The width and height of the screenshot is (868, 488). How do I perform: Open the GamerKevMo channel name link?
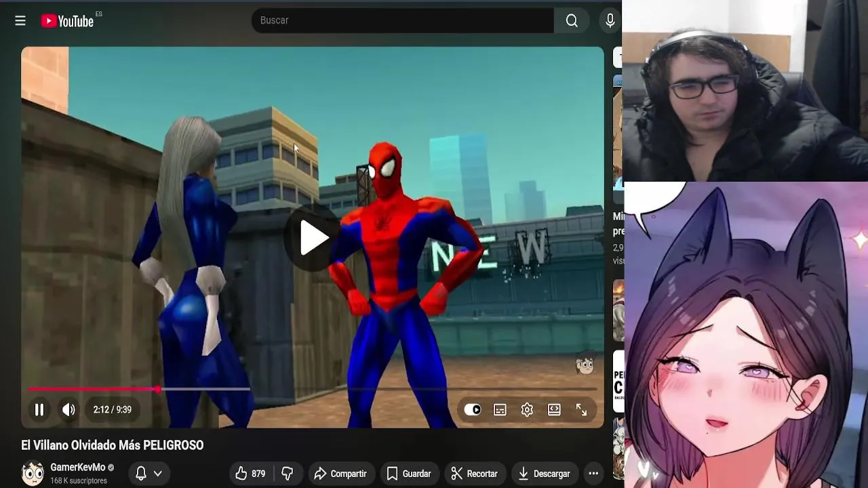tap(77, 467)
